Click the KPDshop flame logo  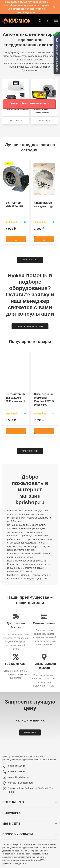(x=16, y=21)
